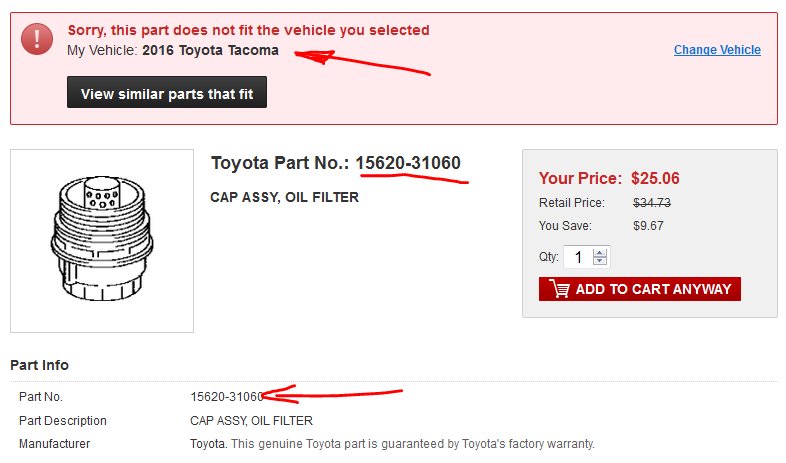Image resolution: width=786 pixels, height=463 pixels.
Task: Increase quantity with the up stepper arrow
Action: pyautogui.click(x=600, y=253)
